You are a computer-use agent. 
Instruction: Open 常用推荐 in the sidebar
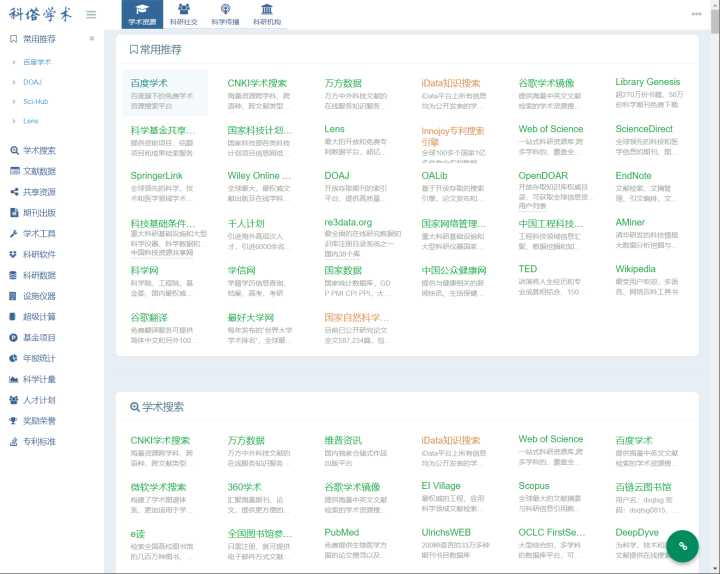39,39
